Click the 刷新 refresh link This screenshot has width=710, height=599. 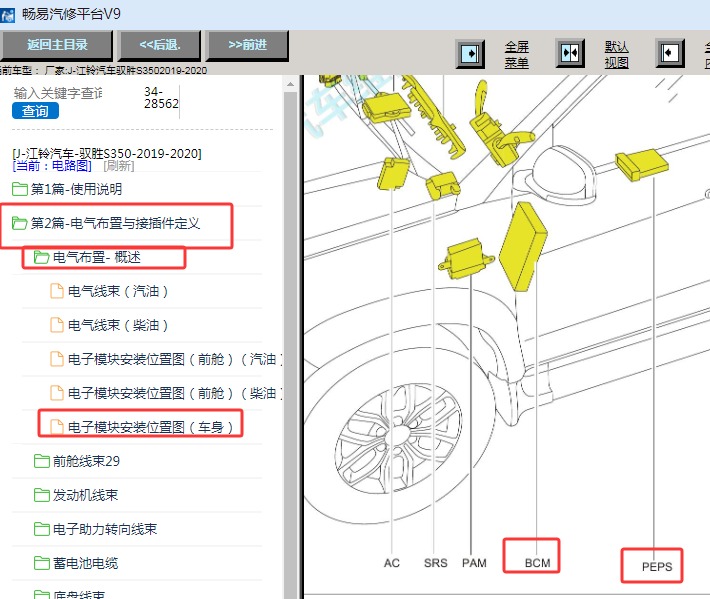pos(119,166)
